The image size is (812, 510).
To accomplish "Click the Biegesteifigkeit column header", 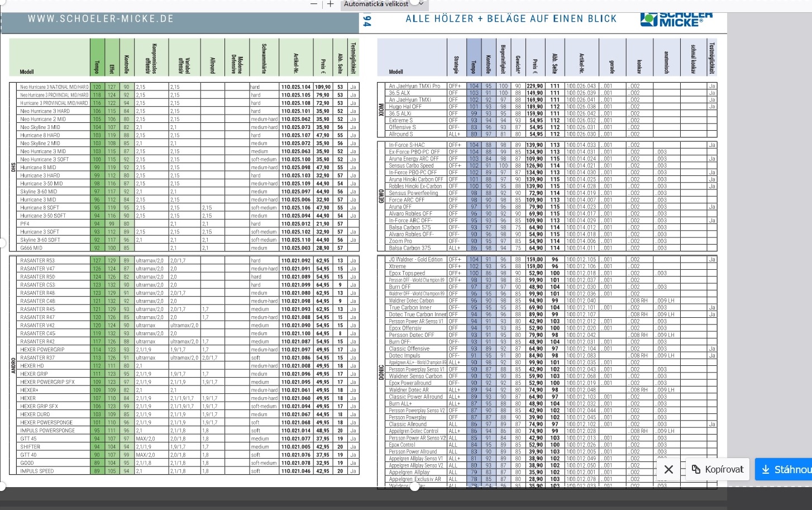I will 504,58.
